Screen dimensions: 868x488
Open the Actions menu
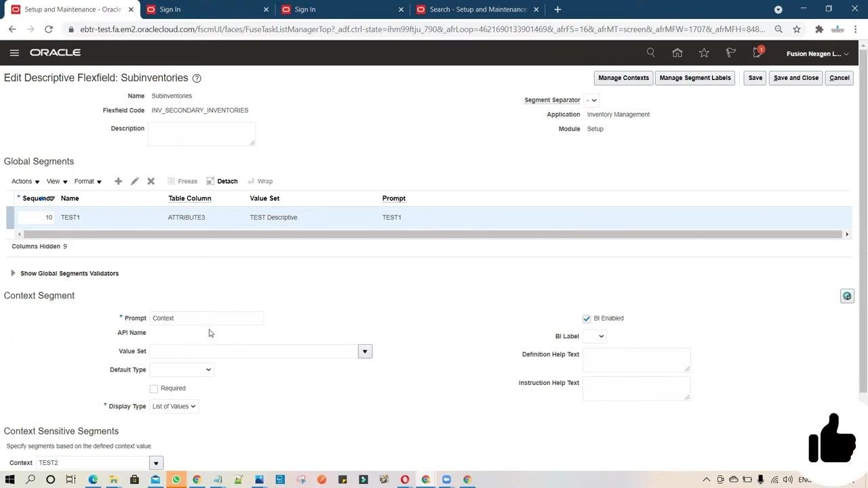(25, 182)
